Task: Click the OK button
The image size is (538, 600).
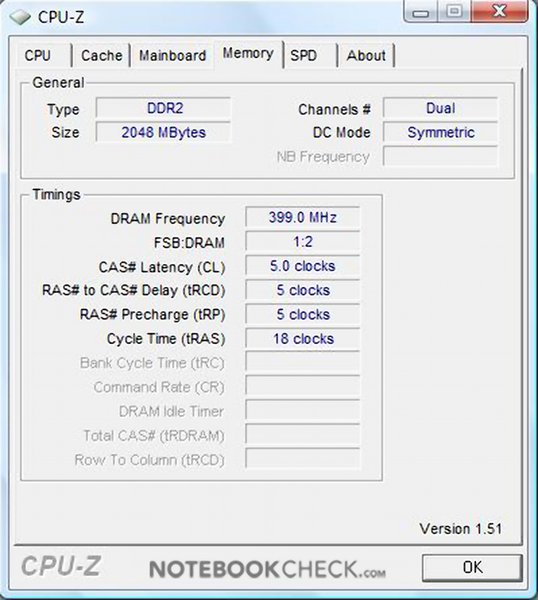Action: (473, 567)
